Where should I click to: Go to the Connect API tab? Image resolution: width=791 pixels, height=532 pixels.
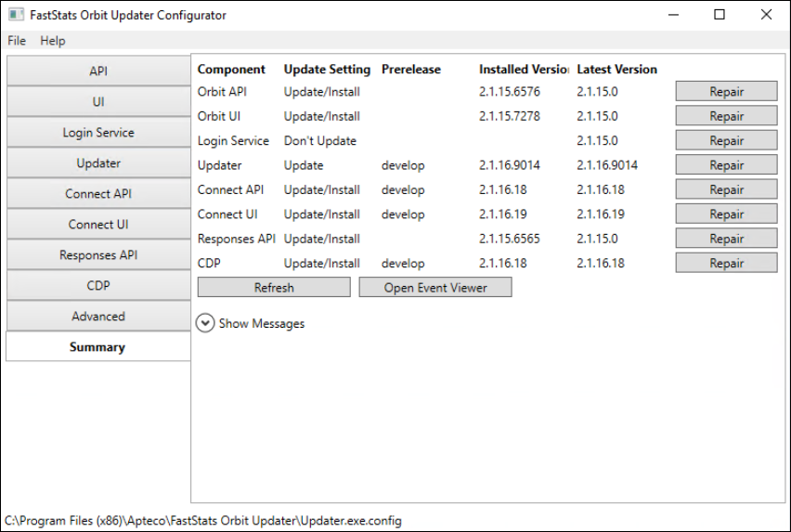98,194
